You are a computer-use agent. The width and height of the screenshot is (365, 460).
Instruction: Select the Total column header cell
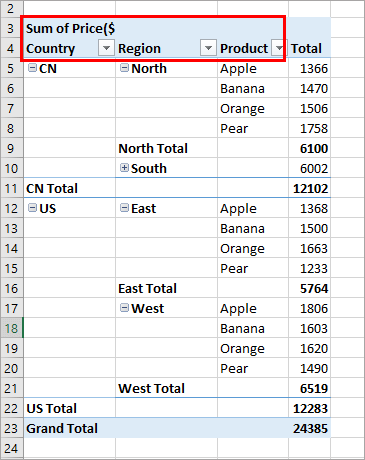pyautogui.click(x=309, y=48)
